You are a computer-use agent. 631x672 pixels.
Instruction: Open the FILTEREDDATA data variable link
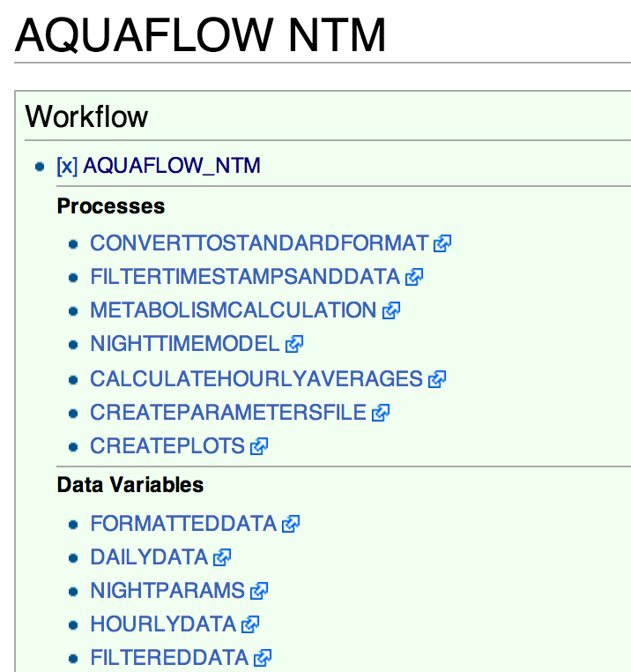[169, 658]
